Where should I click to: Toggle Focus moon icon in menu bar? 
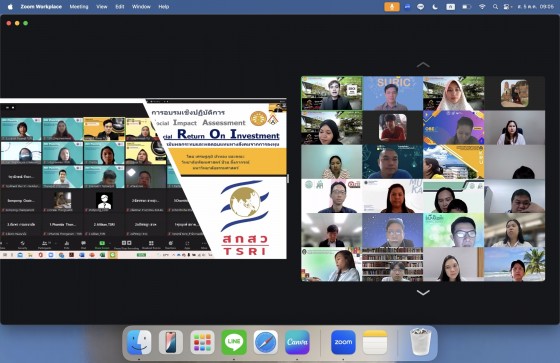(435, 7)
